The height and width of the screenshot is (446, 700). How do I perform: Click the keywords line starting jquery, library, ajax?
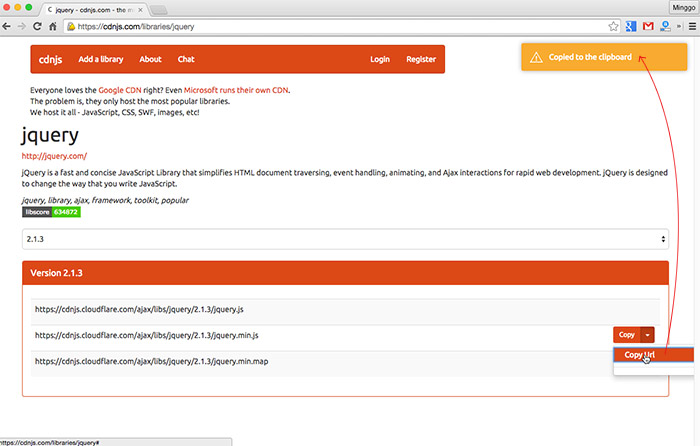(105, 200)
